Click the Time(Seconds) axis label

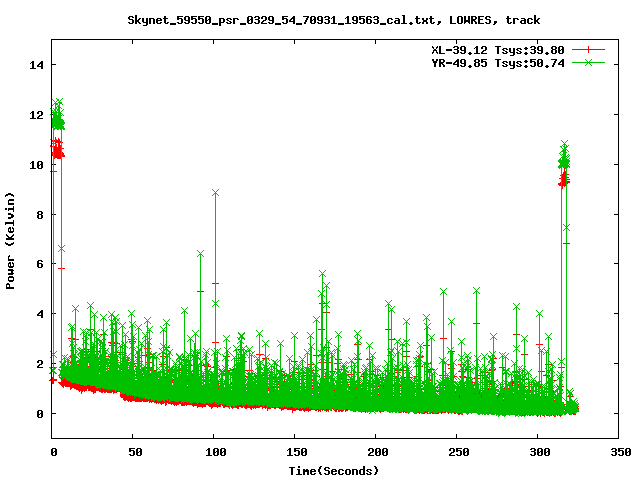click(333, 471)
